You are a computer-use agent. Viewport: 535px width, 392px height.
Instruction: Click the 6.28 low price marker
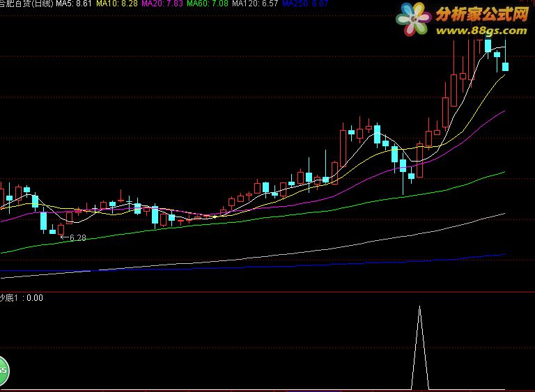click(73, 237)
